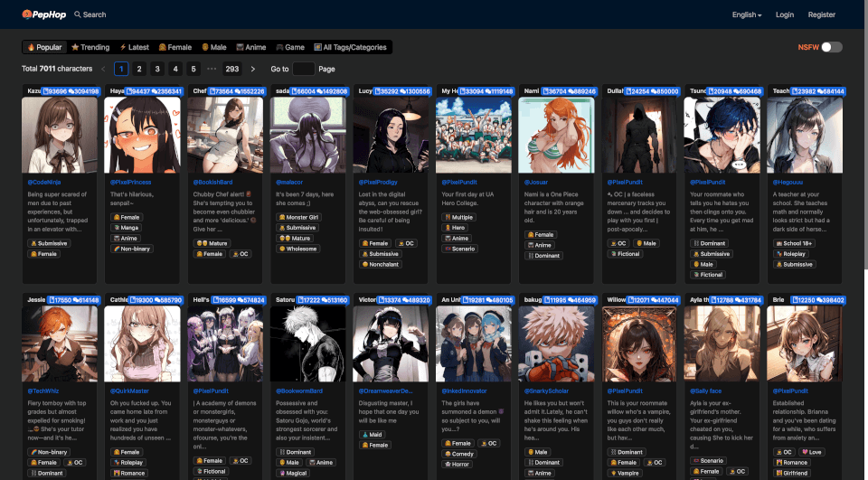Open author @SnarkyScholar profile

(x=546, y=391)
